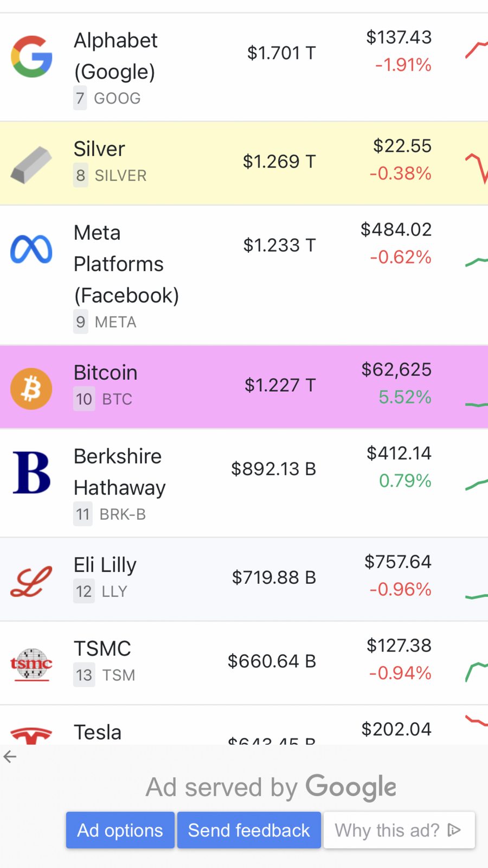Tap the orange Bitcoin icon
488x868 pixels.
coord(31,388)
